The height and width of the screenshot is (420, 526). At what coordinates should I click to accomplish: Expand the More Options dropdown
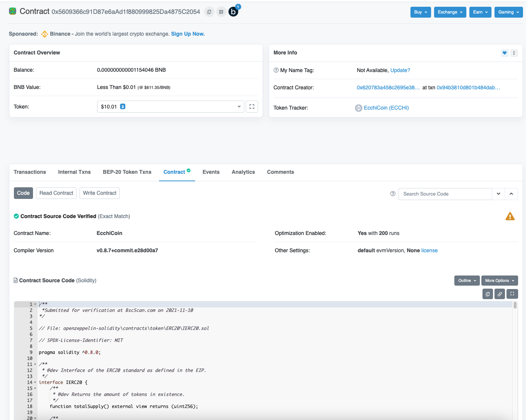click(x=499, y=280)
